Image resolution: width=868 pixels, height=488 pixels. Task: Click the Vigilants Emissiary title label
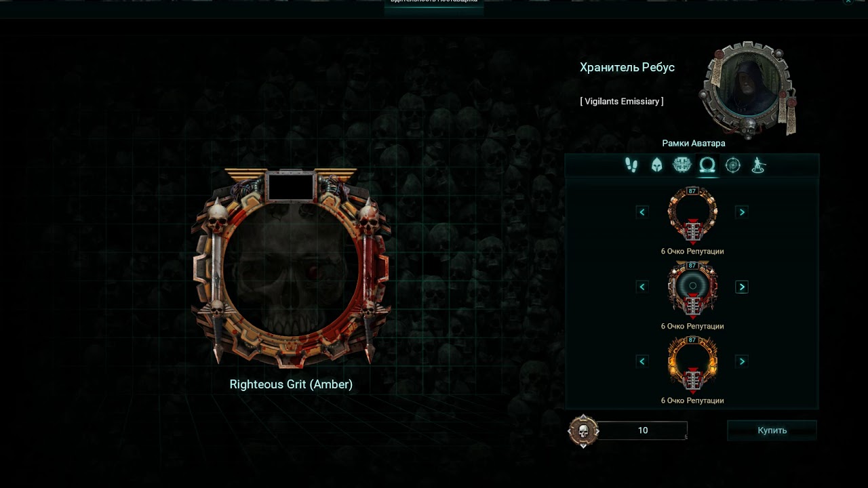pos(621,101)
